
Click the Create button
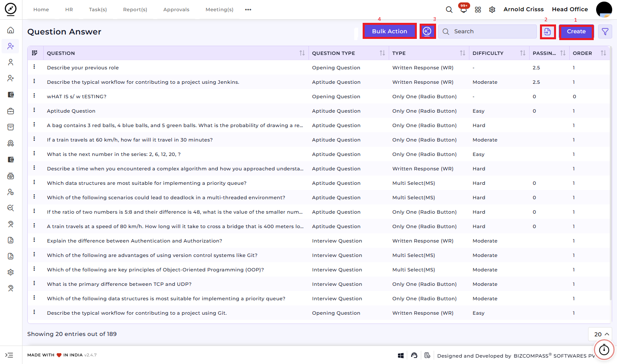click(576, 31)
